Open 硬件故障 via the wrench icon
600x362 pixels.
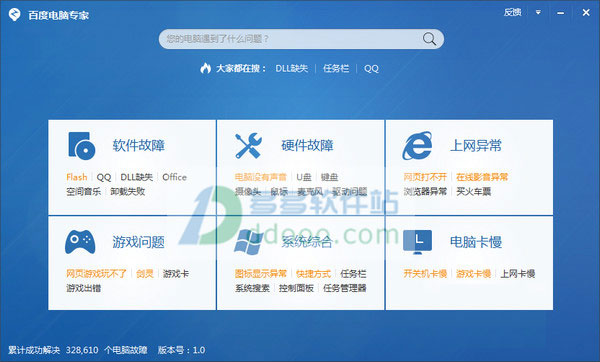point(249,146)
